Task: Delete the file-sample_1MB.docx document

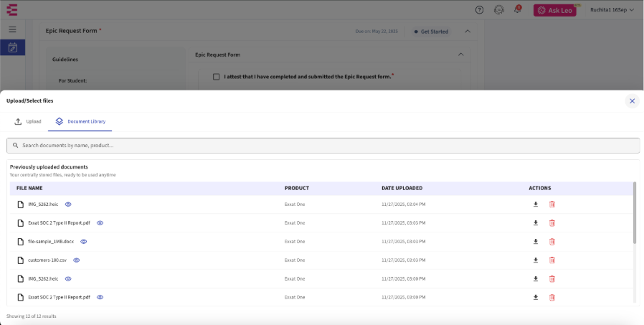Action: [552, 242]
